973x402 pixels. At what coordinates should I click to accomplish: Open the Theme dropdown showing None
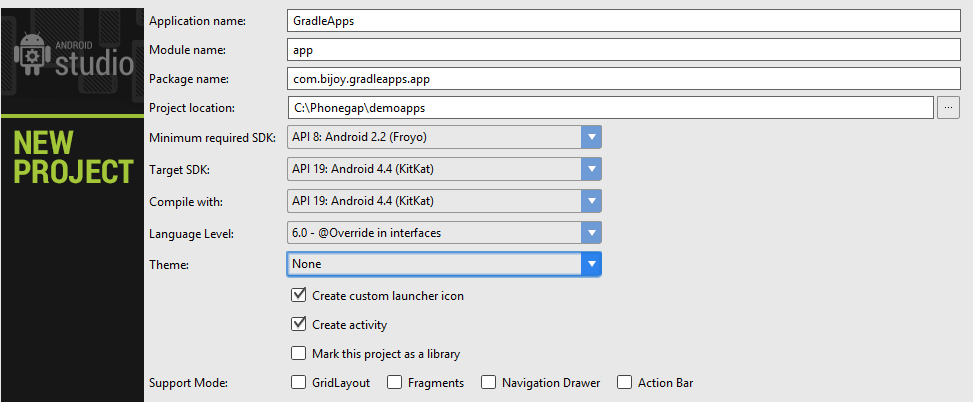[x=591, y=264]
